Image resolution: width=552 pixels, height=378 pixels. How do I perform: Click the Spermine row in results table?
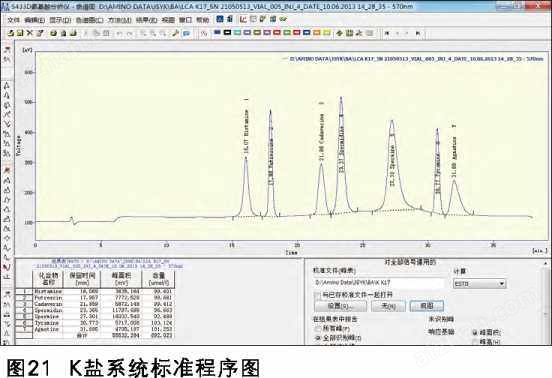pos(95,317)
